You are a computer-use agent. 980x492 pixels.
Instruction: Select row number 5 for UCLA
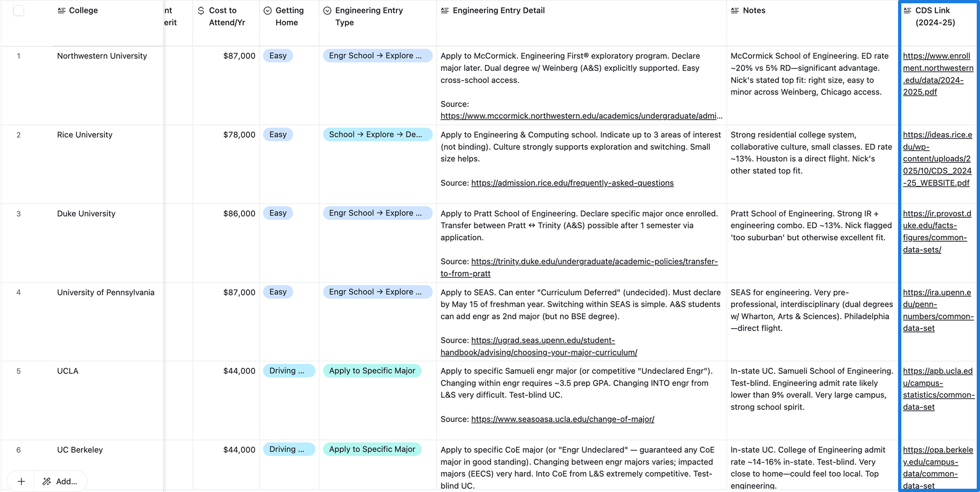coord(19,371)
